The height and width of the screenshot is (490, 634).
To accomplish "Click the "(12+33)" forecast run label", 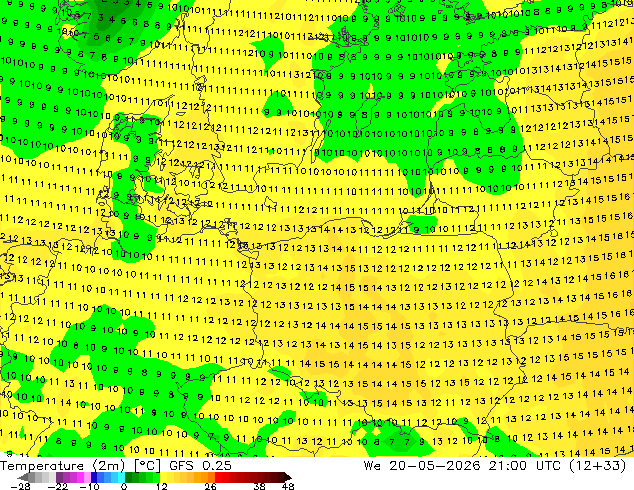I will click(x=597, y=466).
